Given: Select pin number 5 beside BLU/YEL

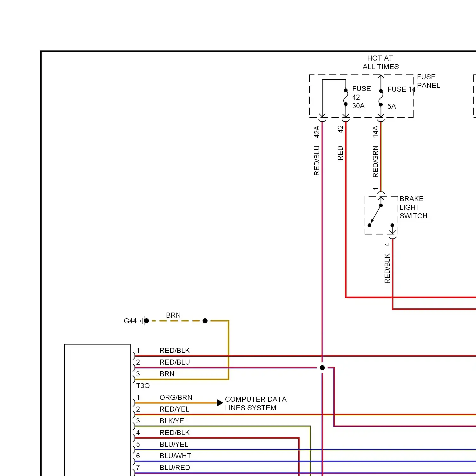Looking at the screenshot, I should click(x=138, y=444).
